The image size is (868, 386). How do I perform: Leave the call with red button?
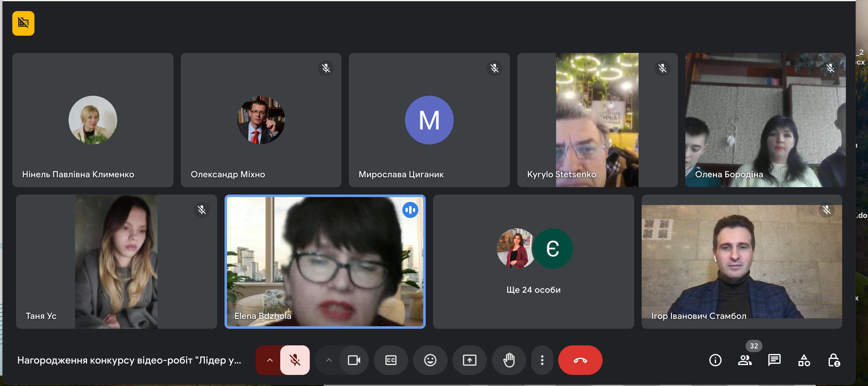[x=580, y=360]
